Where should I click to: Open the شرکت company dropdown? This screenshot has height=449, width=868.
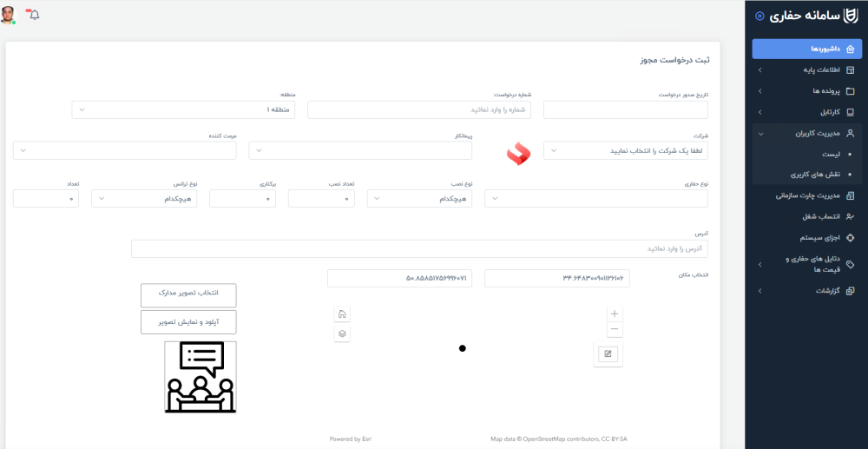point(625,150)
